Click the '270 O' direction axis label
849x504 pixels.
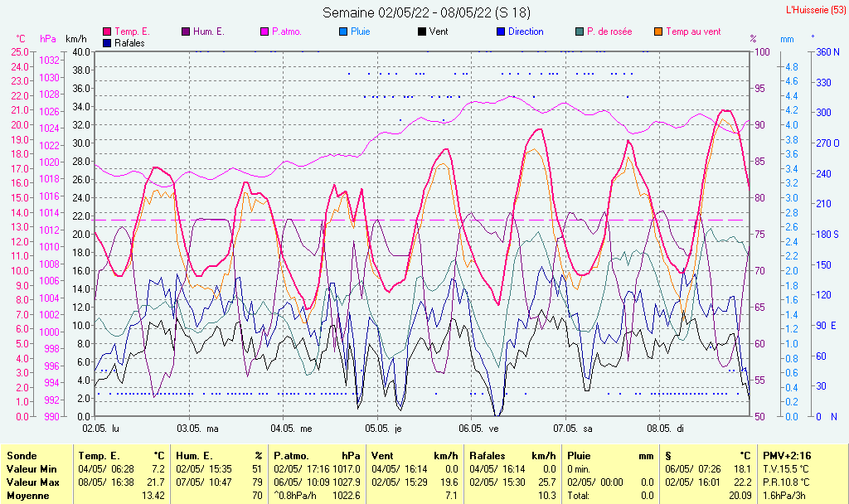pyautogui.click(x=828, y=143)
